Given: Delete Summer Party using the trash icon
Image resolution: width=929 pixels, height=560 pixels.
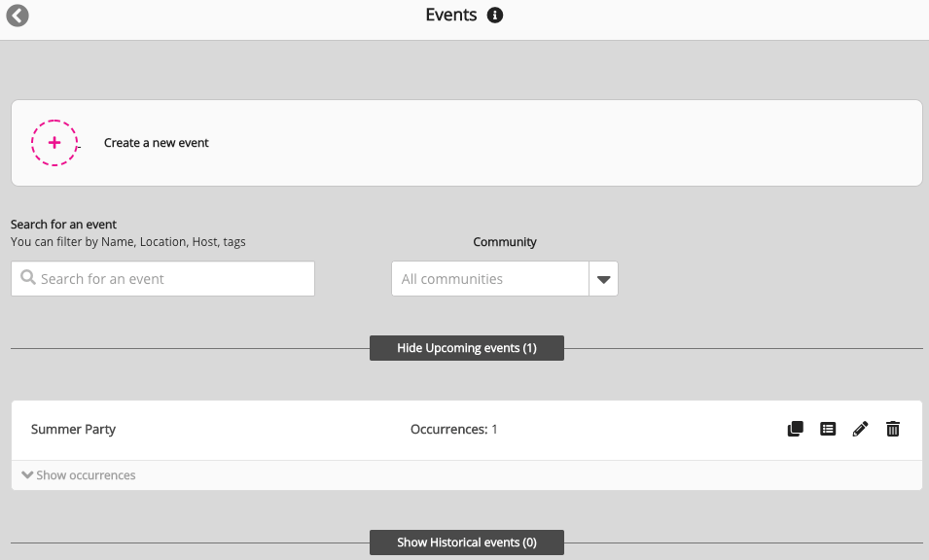Looking at the screenshot, I should coord(893,429).
